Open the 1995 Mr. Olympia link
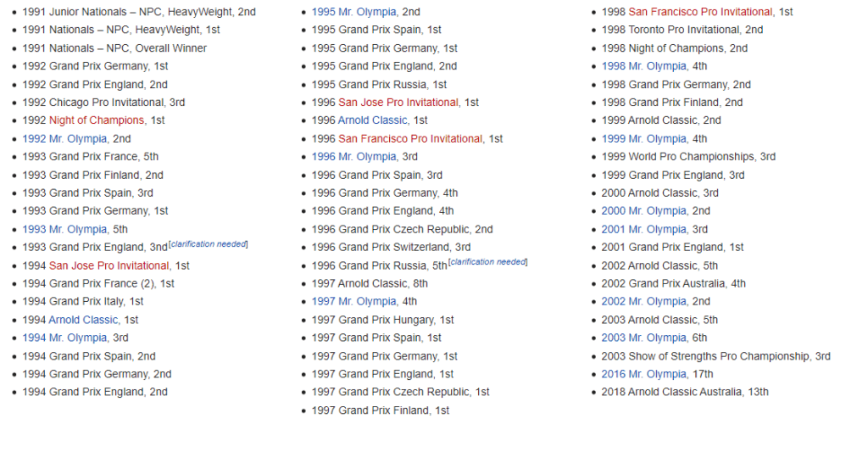 (354, 12)
